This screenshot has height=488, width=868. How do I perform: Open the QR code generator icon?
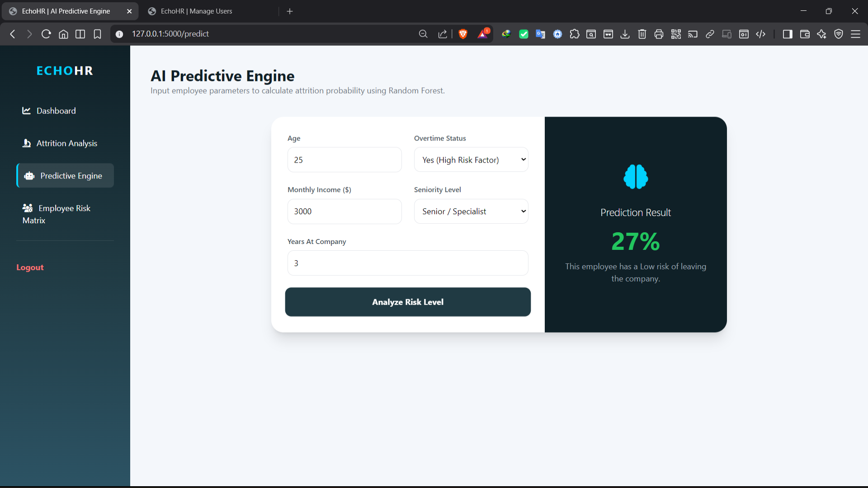tap(676, 34)
